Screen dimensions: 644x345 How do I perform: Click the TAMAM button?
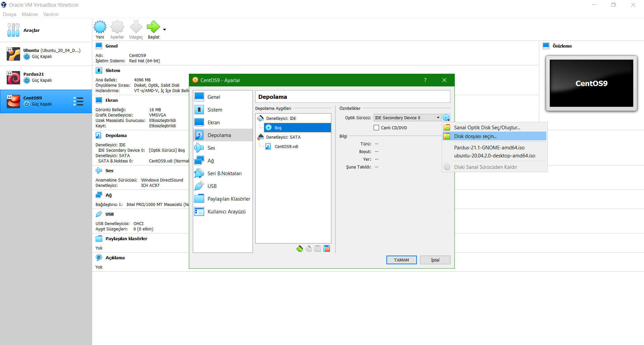click(x=401, y=260)
